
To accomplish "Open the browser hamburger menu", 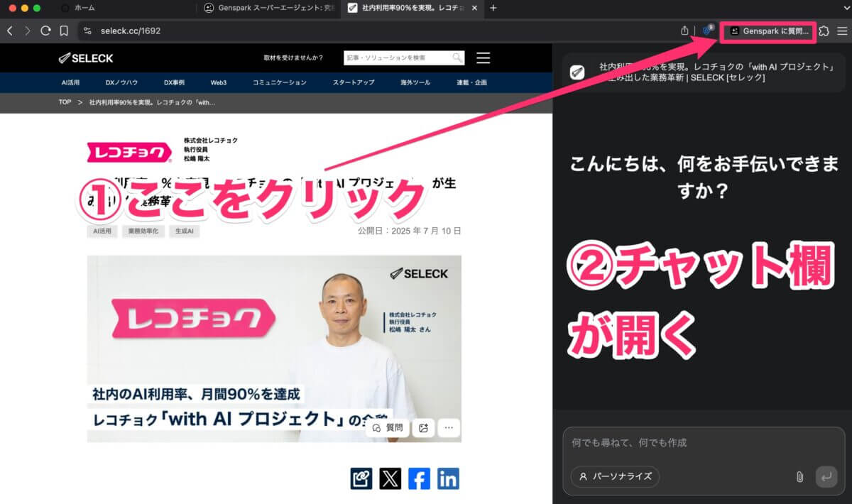I will coord(842,31).
